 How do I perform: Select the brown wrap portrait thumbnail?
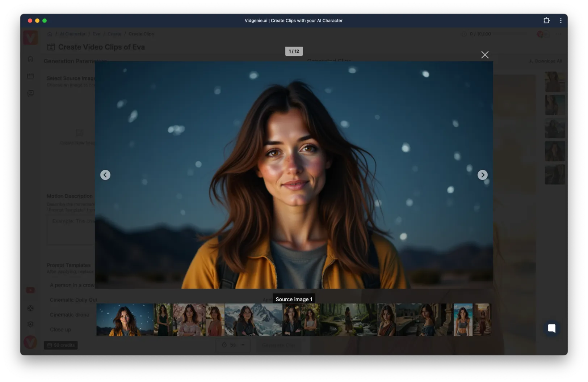(386, 320)
